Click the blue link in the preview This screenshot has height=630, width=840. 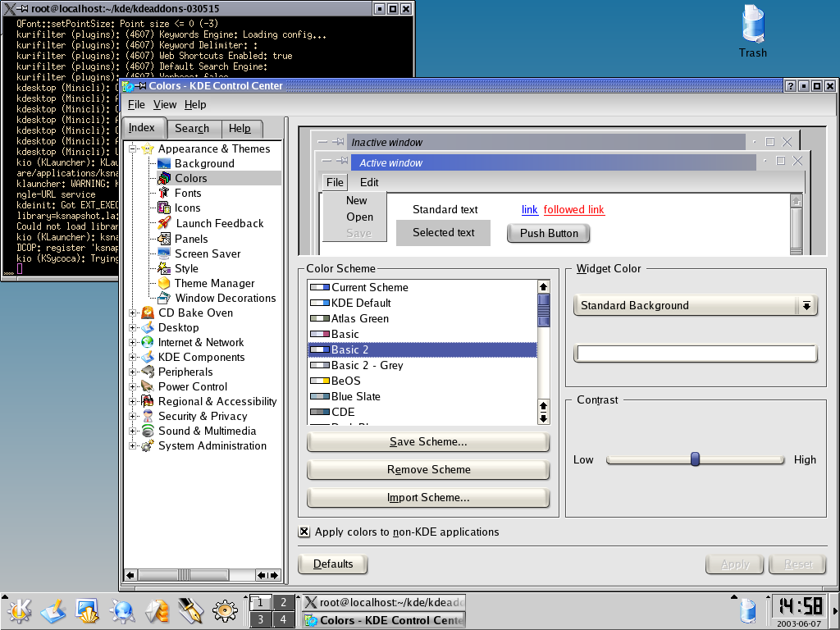click(x=529, y=209)
